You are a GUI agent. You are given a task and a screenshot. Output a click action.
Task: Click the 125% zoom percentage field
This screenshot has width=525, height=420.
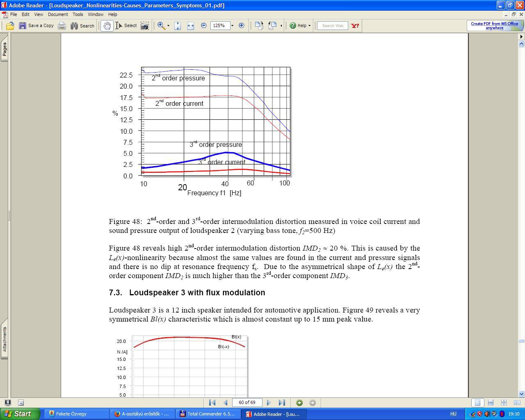point(219,25)
